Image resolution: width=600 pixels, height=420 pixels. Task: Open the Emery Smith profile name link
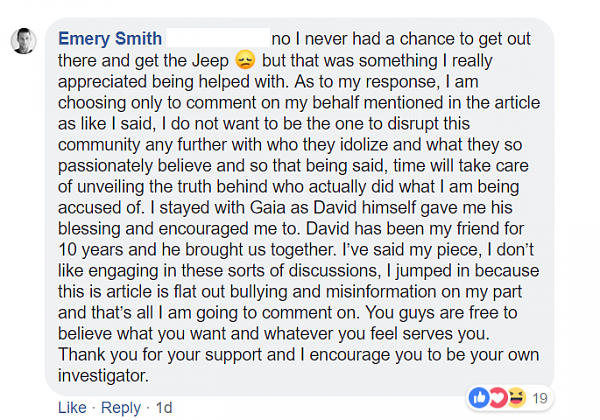point(110,38)
